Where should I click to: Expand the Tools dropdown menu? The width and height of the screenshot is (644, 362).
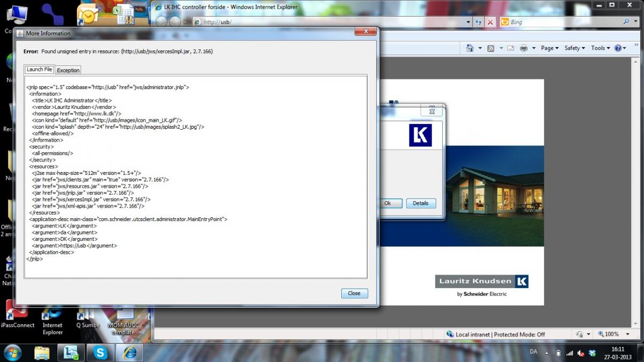[601, 48]
